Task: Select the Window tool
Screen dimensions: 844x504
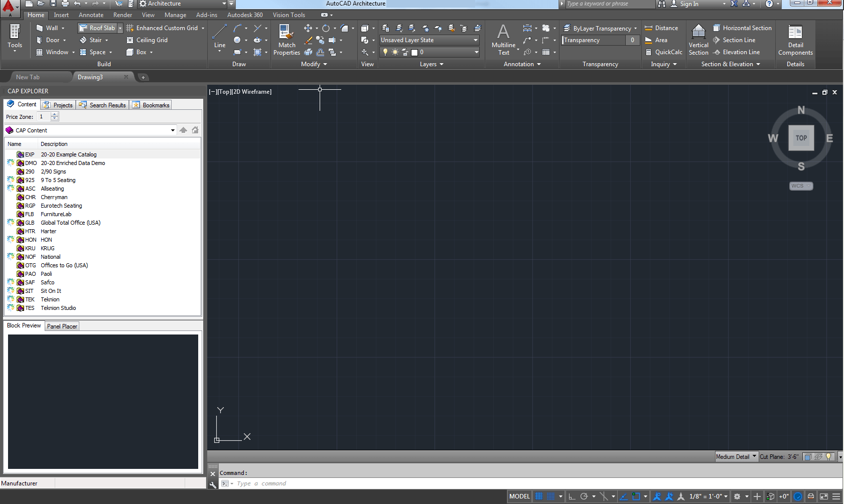Action: tap(52, 52)
